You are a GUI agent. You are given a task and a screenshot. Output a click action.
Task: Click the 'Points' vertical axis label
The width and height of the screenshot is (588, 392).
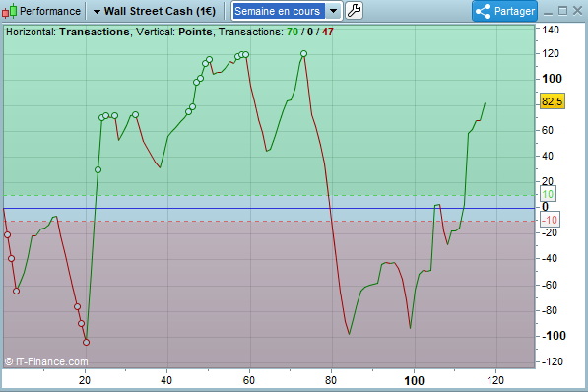pos(195,32)
